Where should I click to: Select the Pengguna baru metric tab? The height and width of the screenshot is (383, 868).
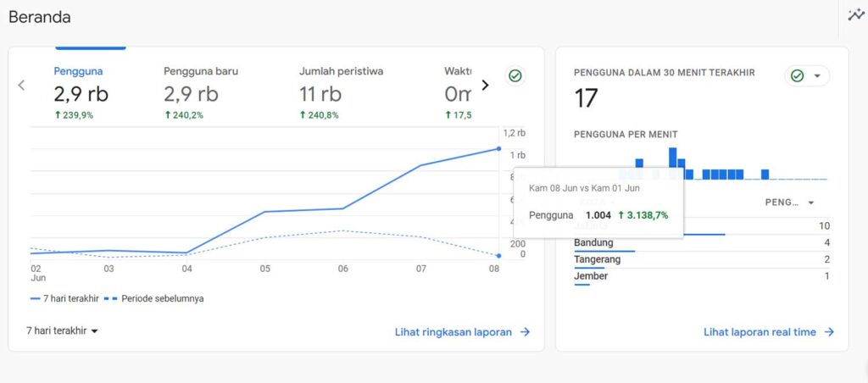pos(201,92)
